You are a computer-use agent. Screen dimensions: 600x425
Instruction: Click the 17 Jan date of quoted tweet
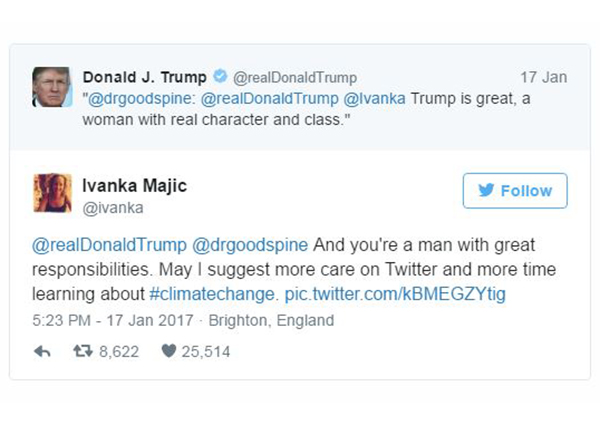[x=543, y=78]
